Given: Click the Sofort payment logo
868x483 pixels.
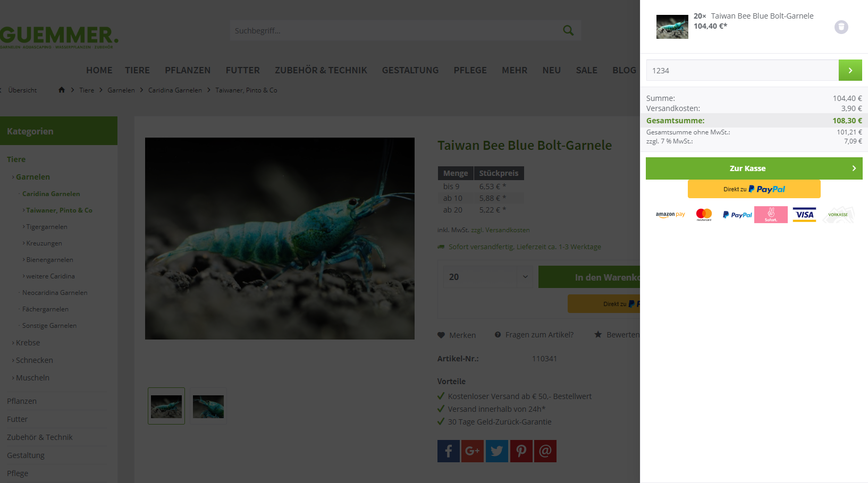Looking at the screenshot, I should 771,215.
